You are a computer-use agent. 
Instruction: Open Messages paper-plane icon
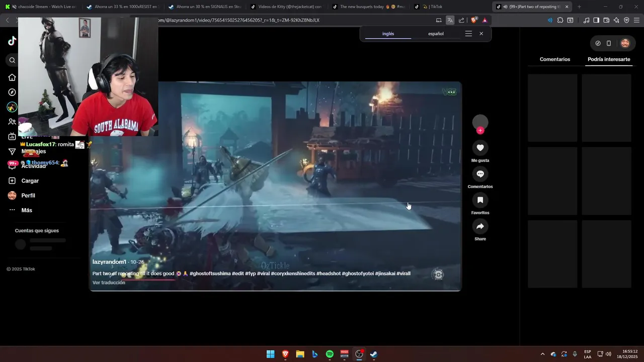coord(12,151)
